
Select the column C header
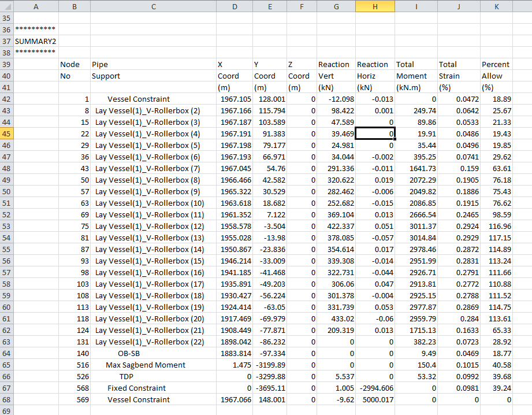coord(153,6)
